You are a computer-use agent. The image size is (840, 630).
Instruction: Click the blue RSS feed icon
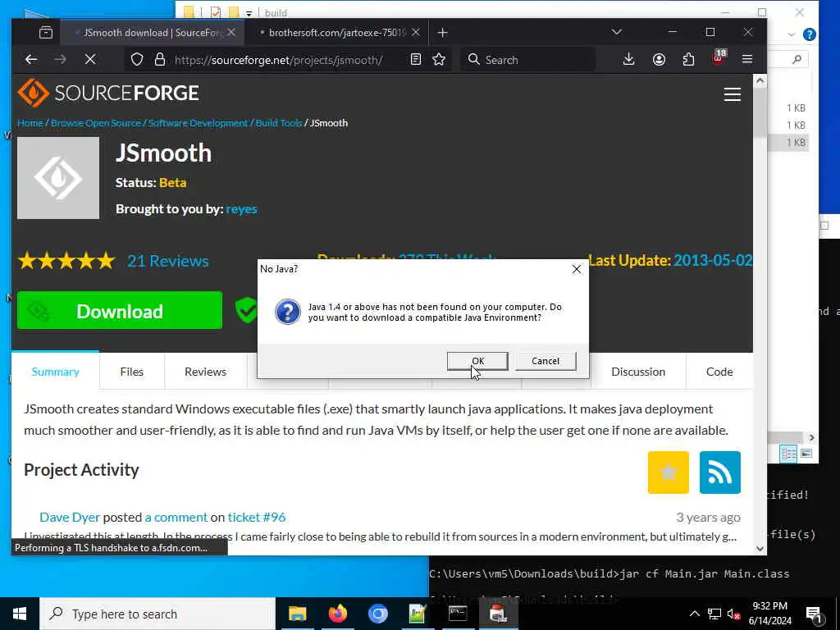[x=720, y=472]
